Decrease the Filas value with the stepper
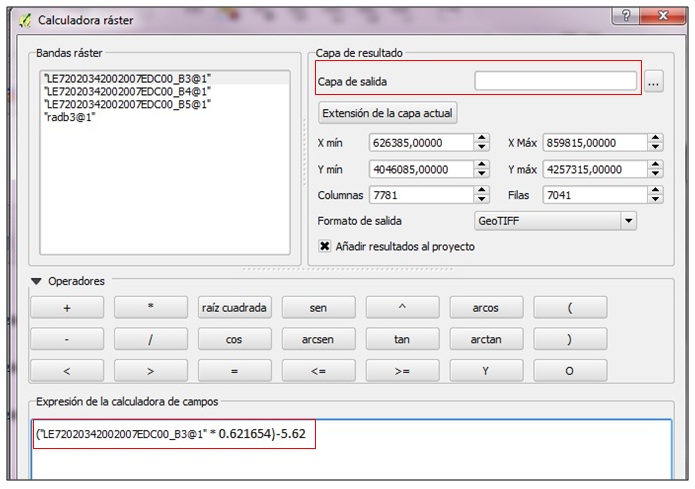 click(654, 199)
